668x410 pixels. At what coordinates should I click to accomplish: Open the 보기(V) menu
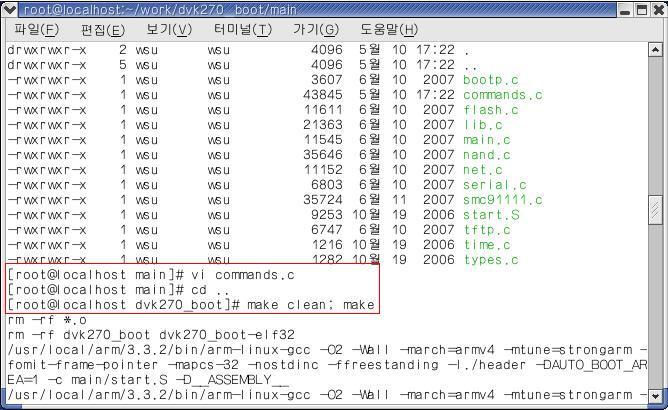click(x=169, y=29)
